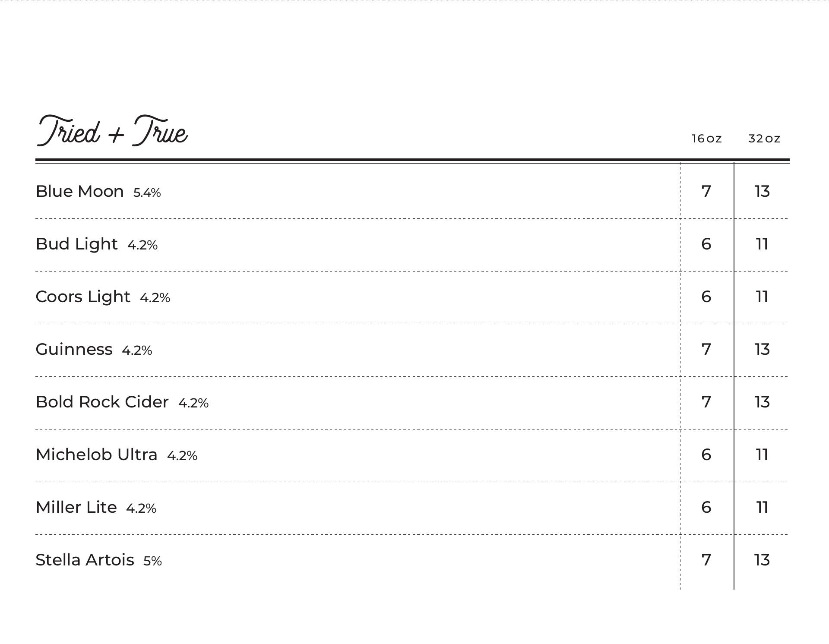
Task: Click the Miller Lite beer name
Action: [76, 507]
